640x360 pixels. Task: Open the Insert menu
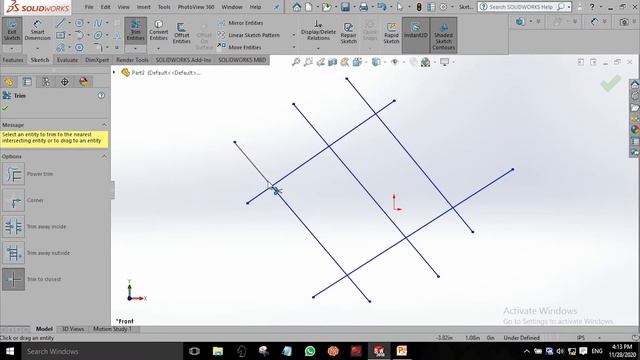[x=143, y=7]
